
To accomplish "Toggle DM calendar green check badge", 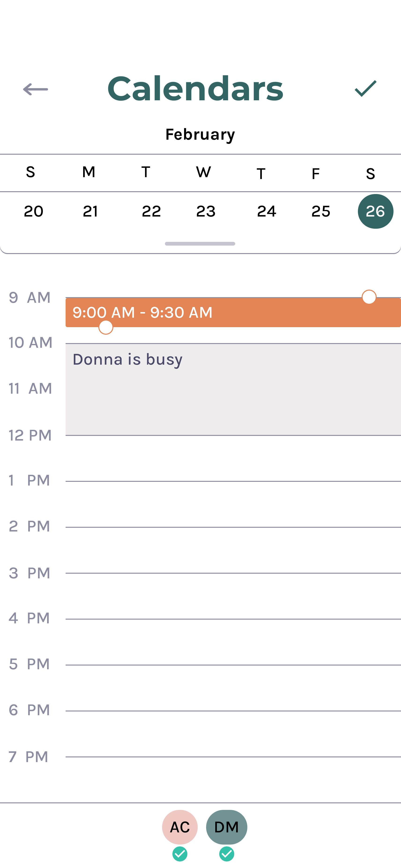I will click(x=226, y=854).
